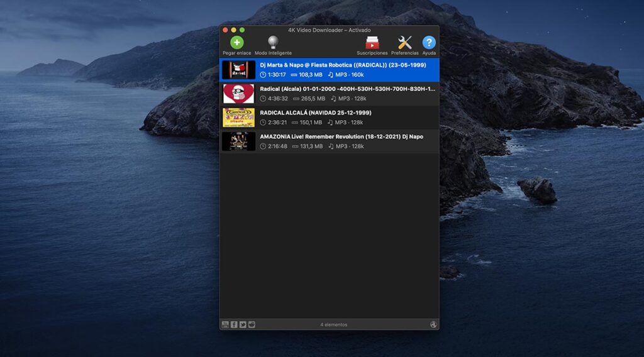Click the 108,3 MB file size
This screenshot has width=644, height=357.
pyautogui.click(x=311, y=75)
